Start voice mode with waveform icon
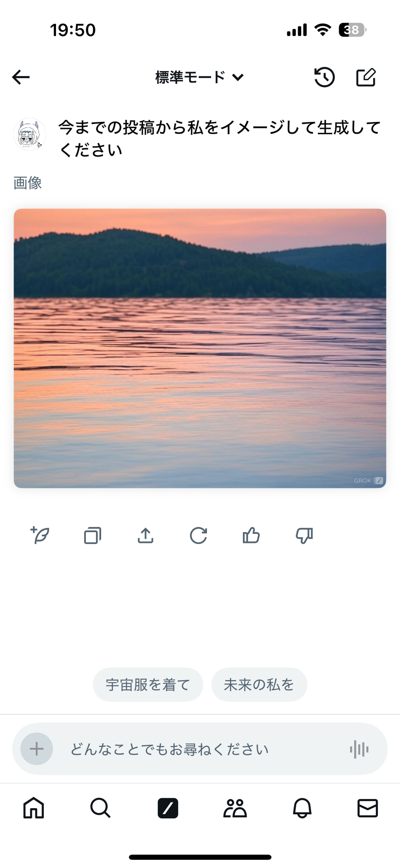Screen dimensions: 400x868 (x=359, y=749)
